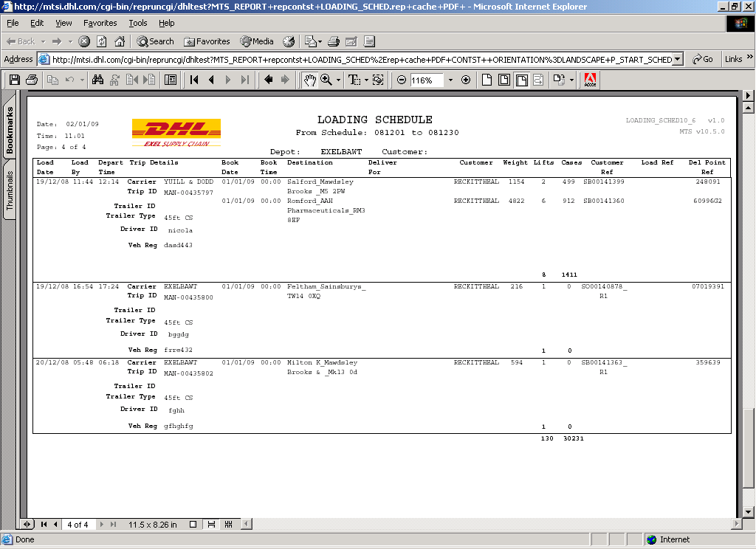This screenshot has width=756, height=549.
Task: Print the PDF from the Acrobat toolbar
Action: pyautogui.click(x=32, y=80)
